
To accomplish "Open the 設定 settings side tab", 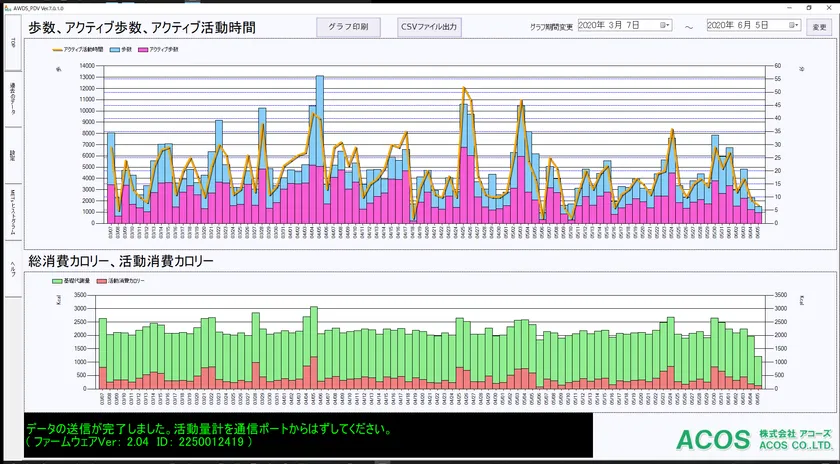I will (12, 155).
